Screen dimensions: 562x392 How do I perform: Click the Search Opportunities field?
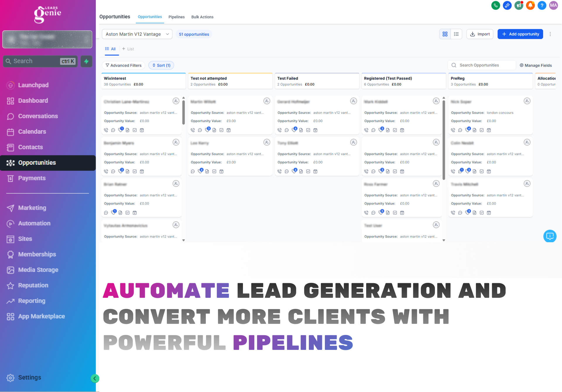482,65
